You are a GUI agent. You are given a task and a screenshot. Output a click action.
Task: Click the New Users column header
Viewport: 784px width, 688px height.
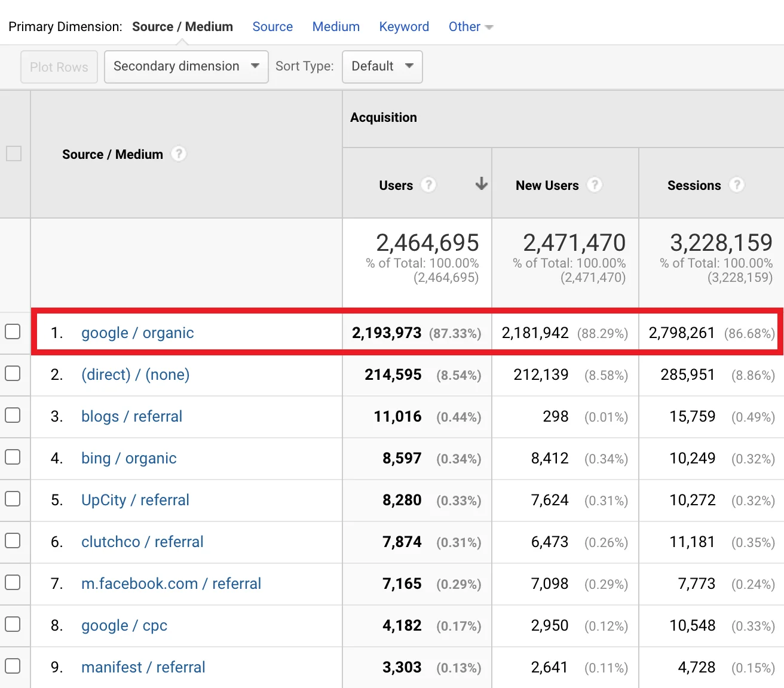(547, 186)
